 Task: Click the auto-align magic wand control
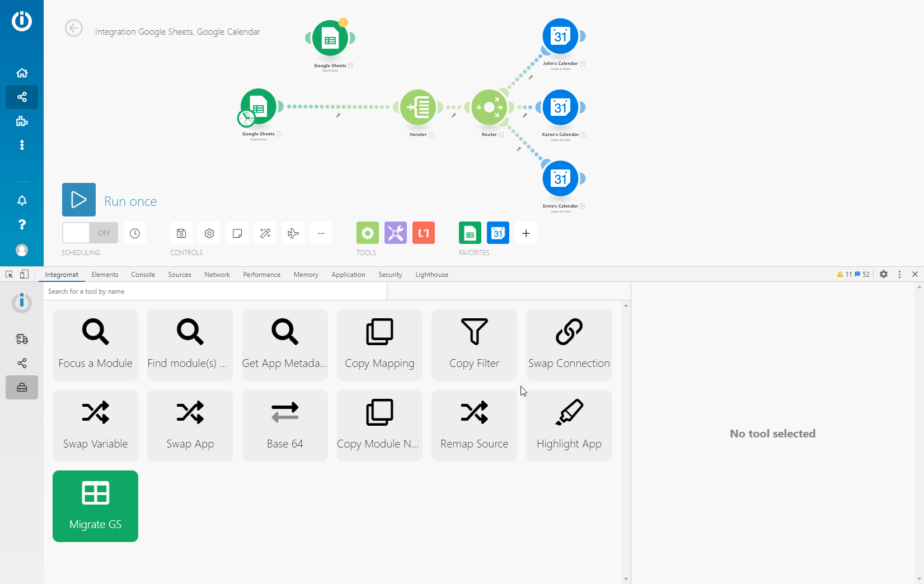265,233
